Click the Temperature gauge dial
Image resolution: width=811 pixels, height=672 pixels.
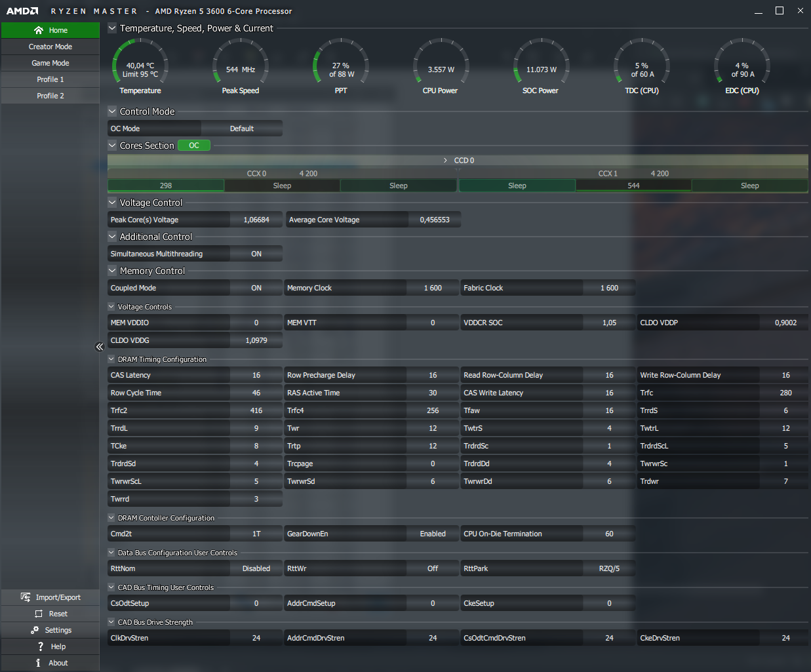(140, 62)
